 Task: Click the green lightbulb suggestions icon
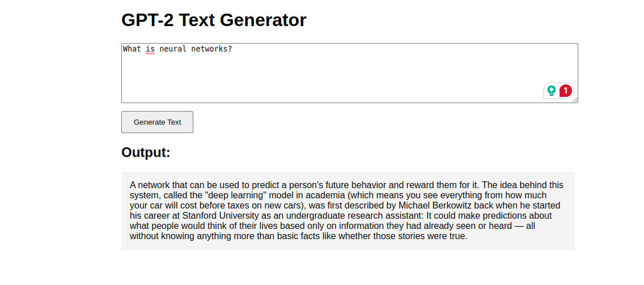pos(552,90)
